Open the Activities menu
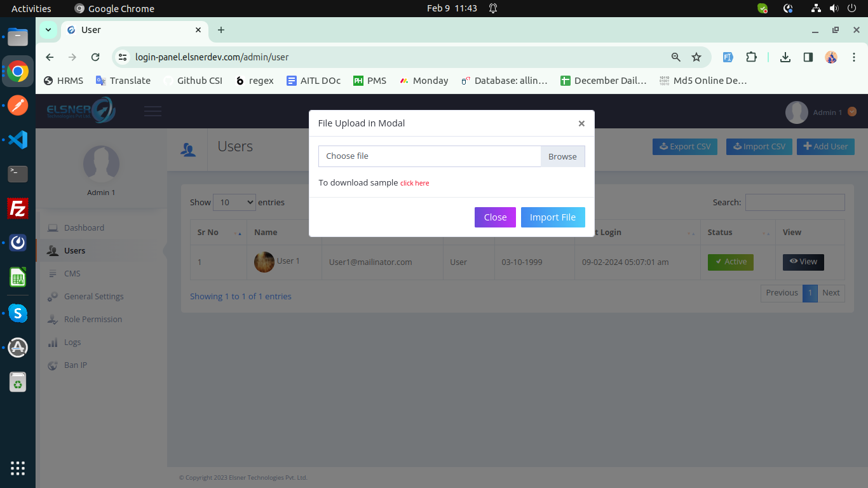Screen dimensions: 868x488 point(31,8)
